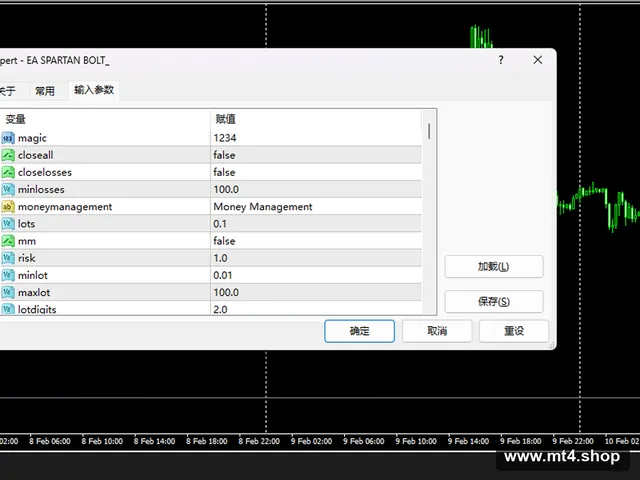Click the double type icon beside risk
Viewport: 640px width, 480px height.
(x=8, y=258)
